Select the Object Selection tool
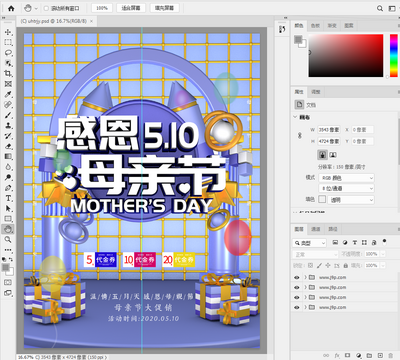 (8, 63)
